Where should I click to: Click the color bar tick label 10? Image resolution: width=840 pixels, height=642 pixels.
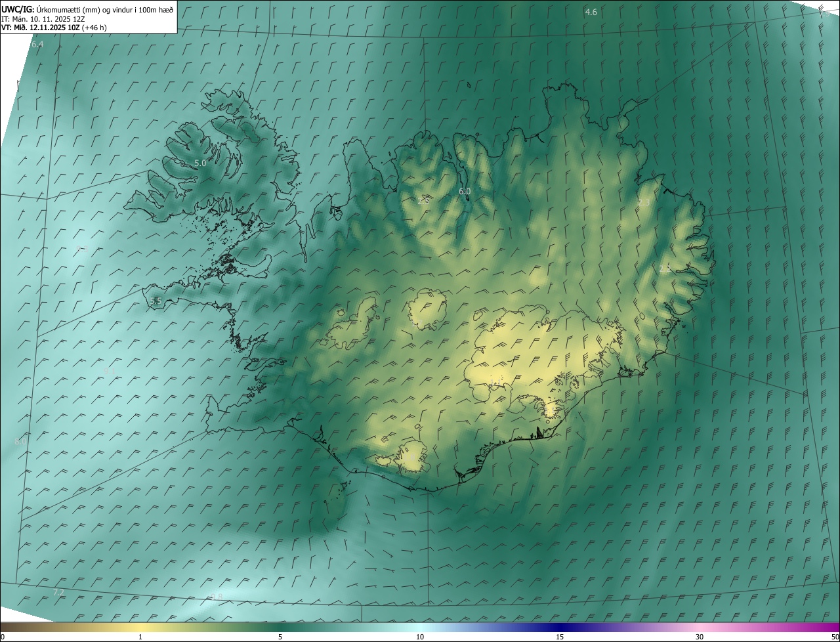coord(420,637)
